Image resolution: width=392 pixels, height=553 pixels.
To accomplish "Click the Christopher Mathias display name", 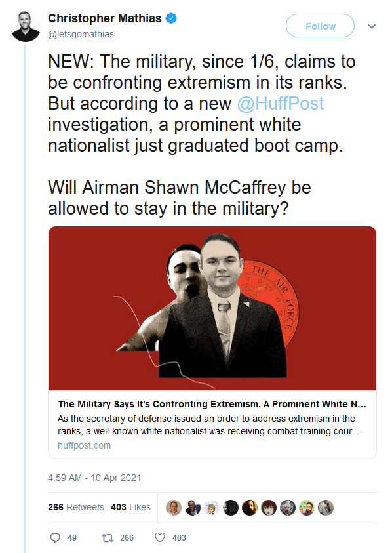I will coord(105,18).
